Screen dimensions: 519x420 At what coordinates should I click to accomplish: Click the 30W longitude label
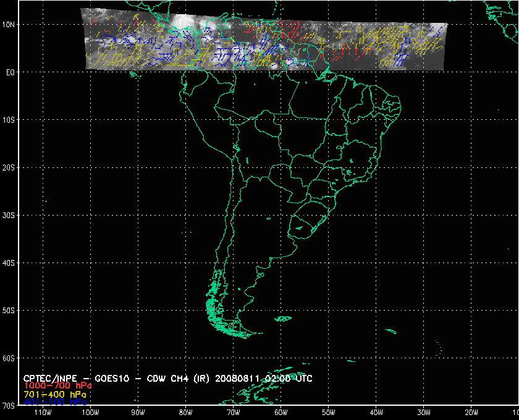pos(424,413)
